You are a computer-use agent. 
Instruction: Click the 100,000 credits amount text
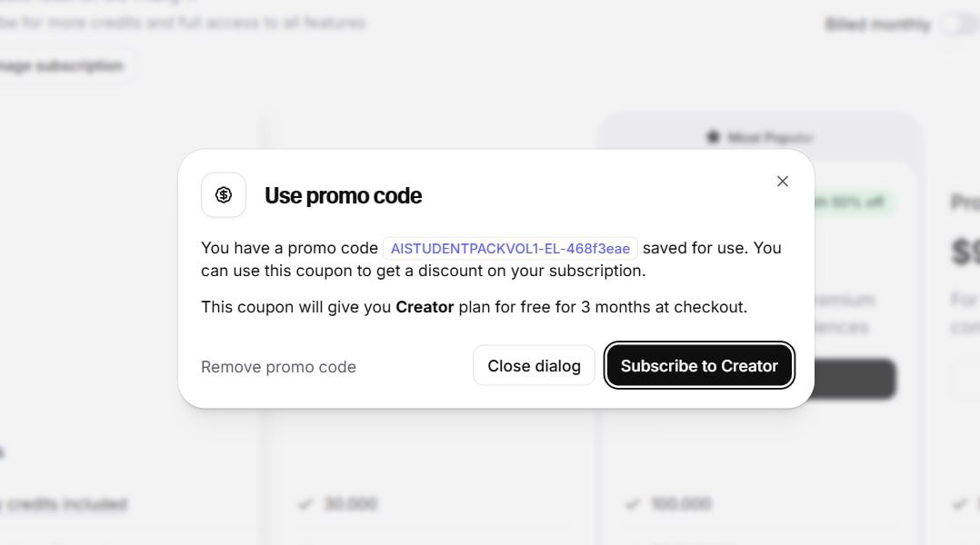click(681, 504)
